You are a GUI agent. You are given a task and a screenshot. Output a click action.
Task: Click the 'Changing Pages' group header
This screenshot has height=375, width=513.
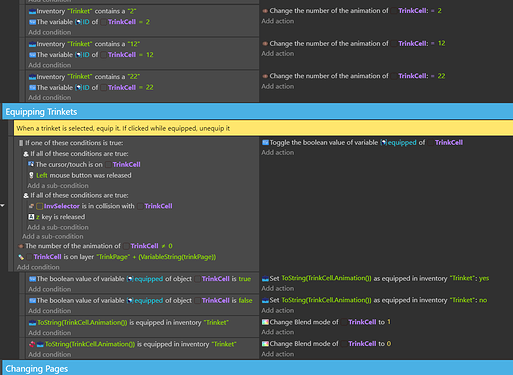coord(257,368)
